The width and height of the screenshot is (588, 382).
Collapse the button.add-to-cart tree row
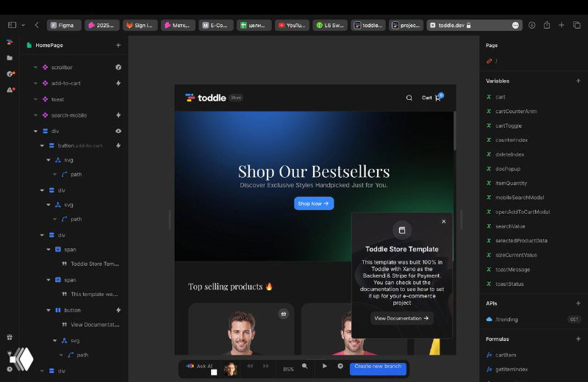pos(42,145)
